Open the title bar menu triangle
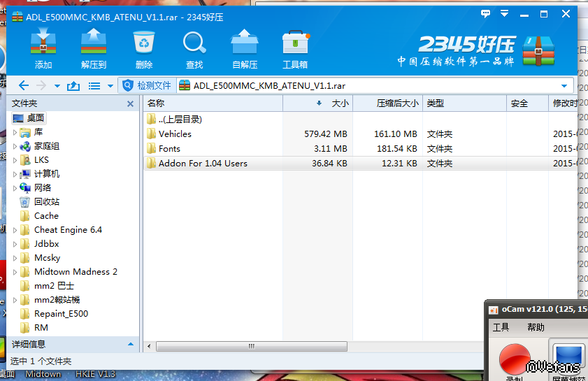This screenshot has width=588, height=381. tap(504, 14)
